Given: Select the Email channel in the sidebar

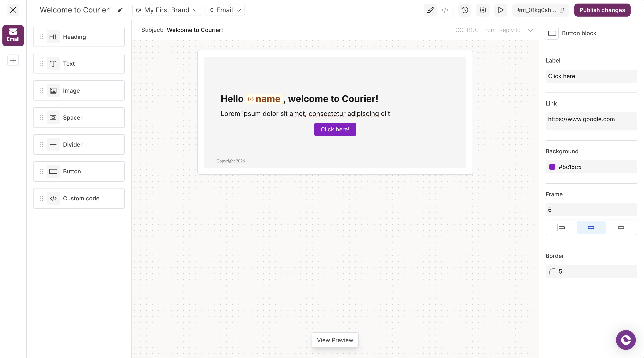Looking at the screenshot, I should pyautogui.click(x=13, y=35).
